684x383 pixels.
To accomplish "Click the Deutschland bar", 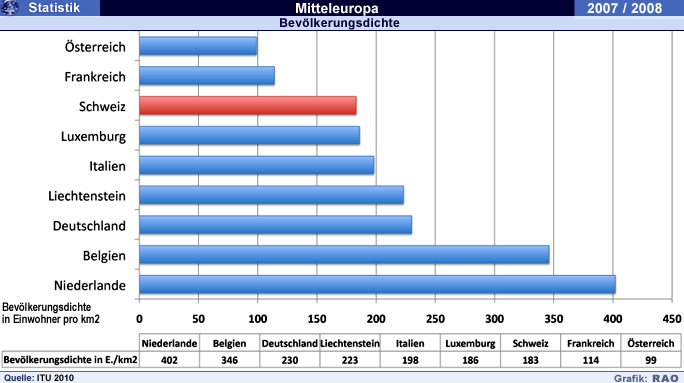I will [x=276, y=225].
